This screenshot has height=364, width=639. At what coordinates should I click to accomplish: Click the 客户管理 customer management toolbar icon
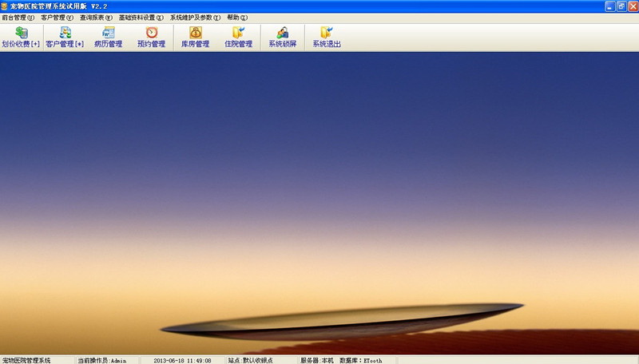tap(65, 37)
